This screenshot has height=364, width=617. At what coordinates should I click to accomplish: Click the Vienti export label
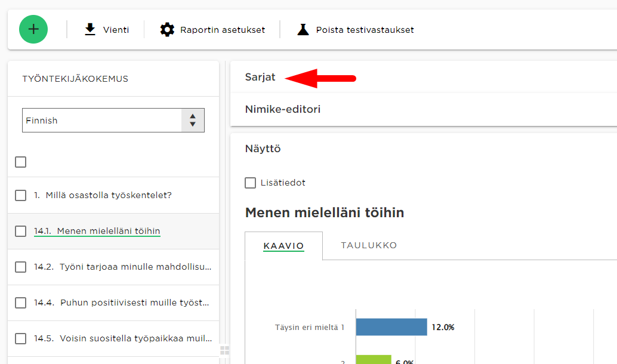pos(116,30)
